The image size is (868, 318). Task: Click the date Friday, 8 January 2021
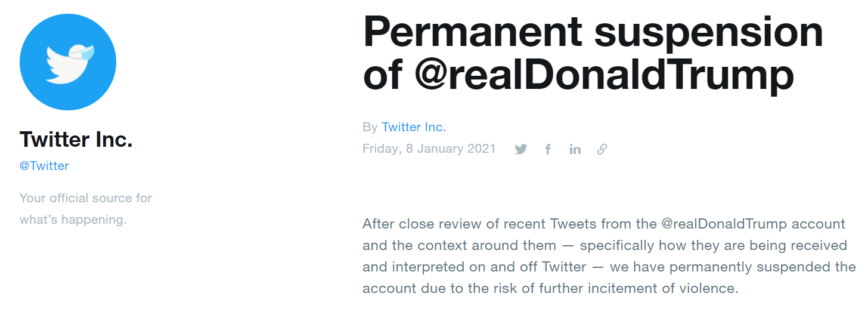pyautogui.click(x=429, y=149)
